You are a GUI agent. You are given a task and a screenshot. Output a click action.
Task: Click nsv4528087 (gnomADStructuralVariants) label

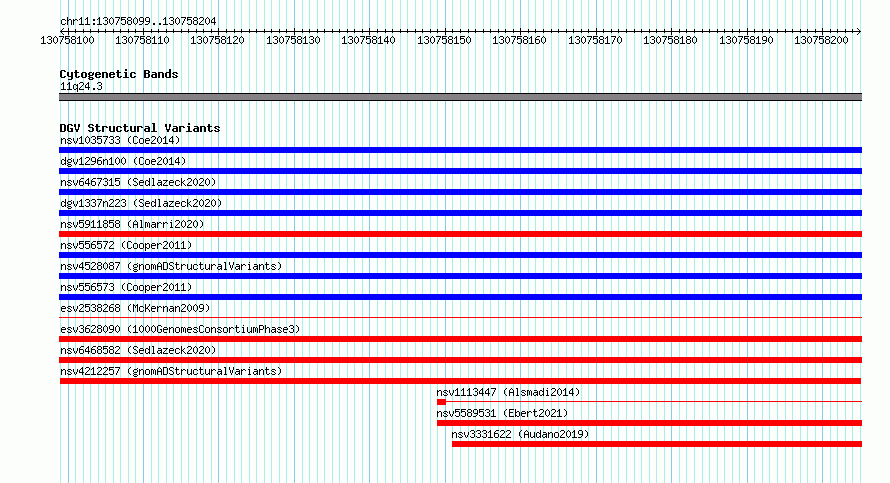[171, 266]
